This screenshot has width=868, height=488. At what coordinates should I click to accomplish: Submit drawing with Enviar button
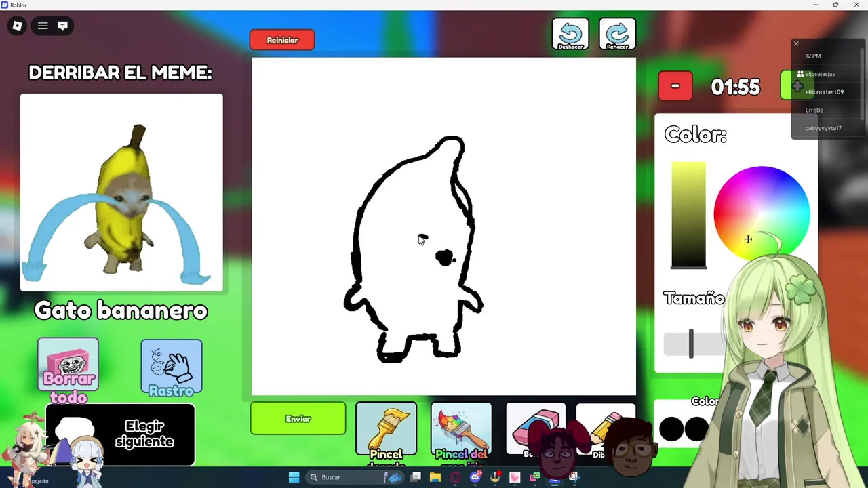pyautogui.click(x=298, y=419)
